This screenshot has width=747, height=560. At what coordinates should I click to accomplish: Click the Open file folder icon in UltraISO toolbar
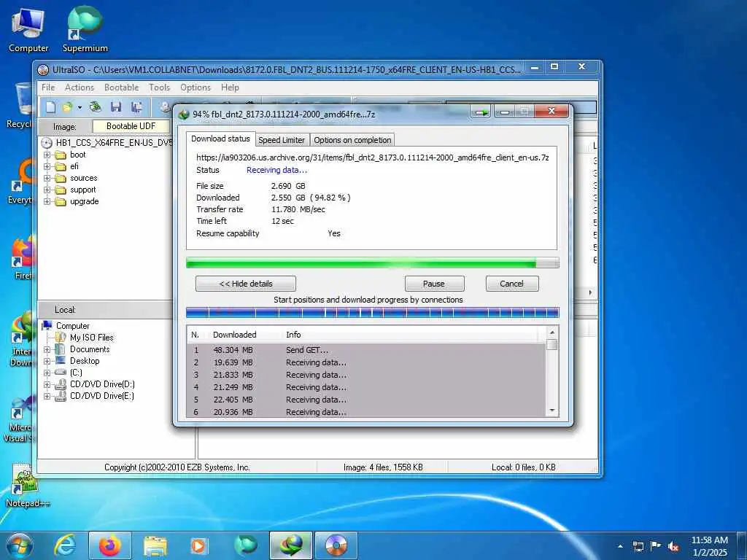tap(68, 107)
